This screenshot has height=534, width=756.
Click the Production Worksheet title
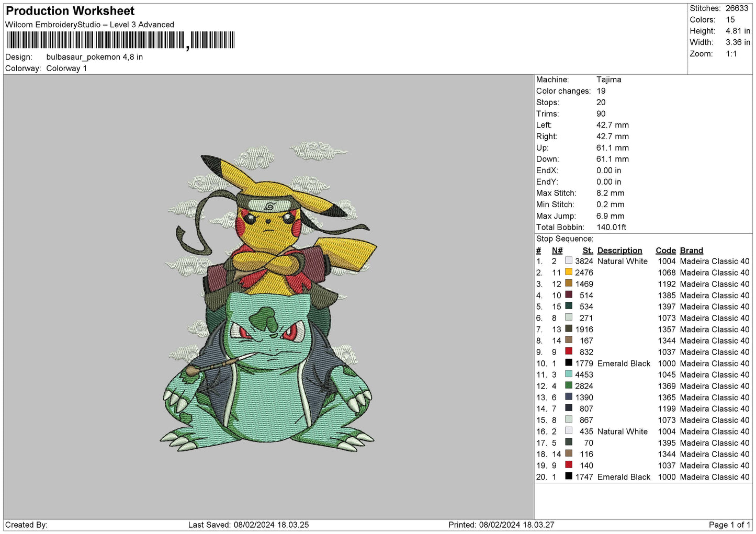click(70, 11)
